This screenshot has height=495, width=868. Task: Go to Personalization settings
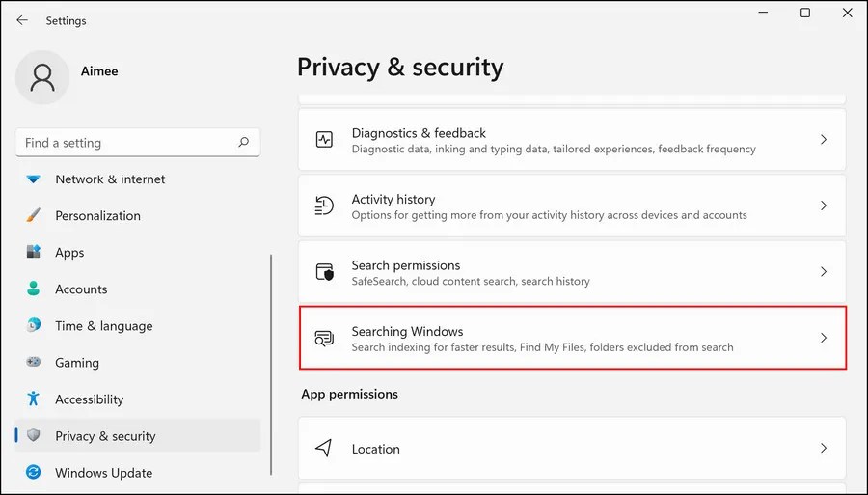point(138,215)
